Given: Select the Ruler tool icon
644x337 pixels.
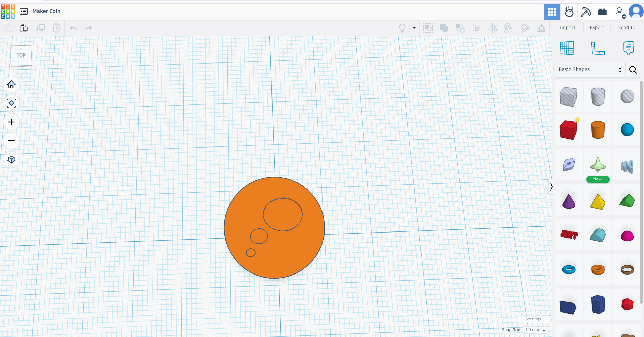Looking at the screenshot, I should pos(598,48).
